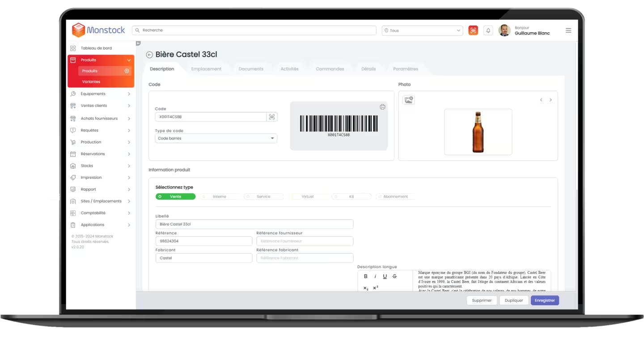Toggle strikethrough formatting in description editor
644x339 pixels.
[394, 276]
